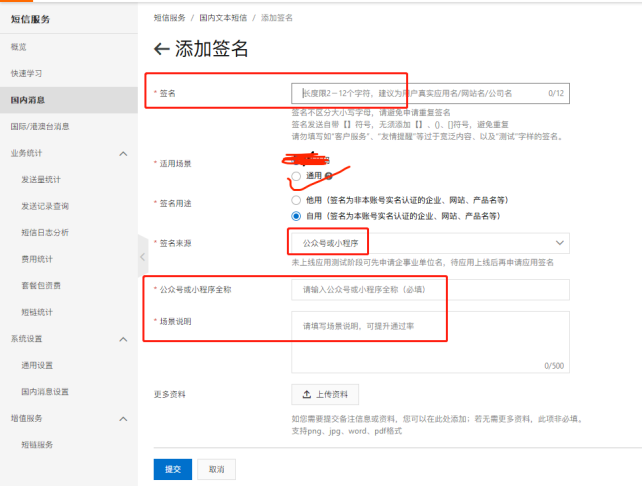Open 套餐包资费 page
The image size is (643, 486).
pos(41,285)
